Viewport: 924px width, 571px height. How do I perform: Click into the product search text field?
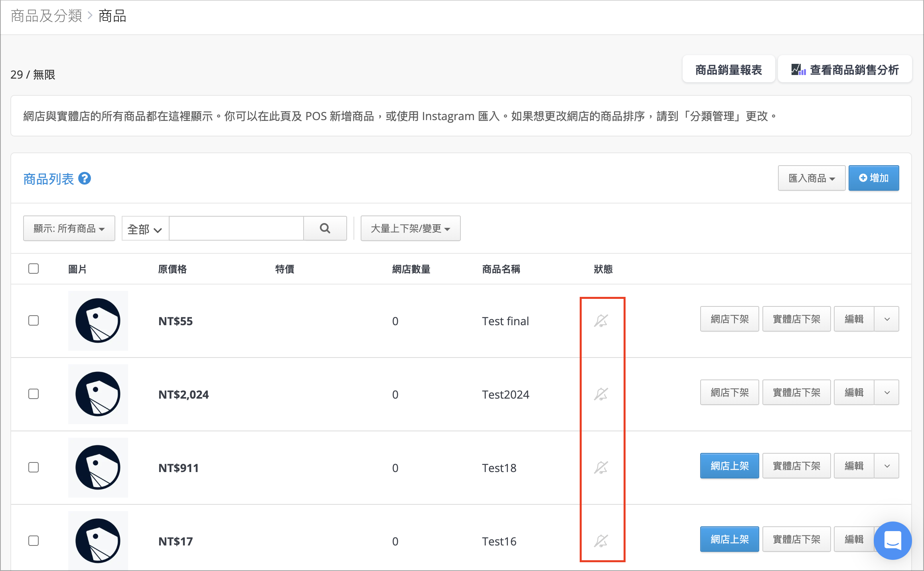click(x=236, y=228)
